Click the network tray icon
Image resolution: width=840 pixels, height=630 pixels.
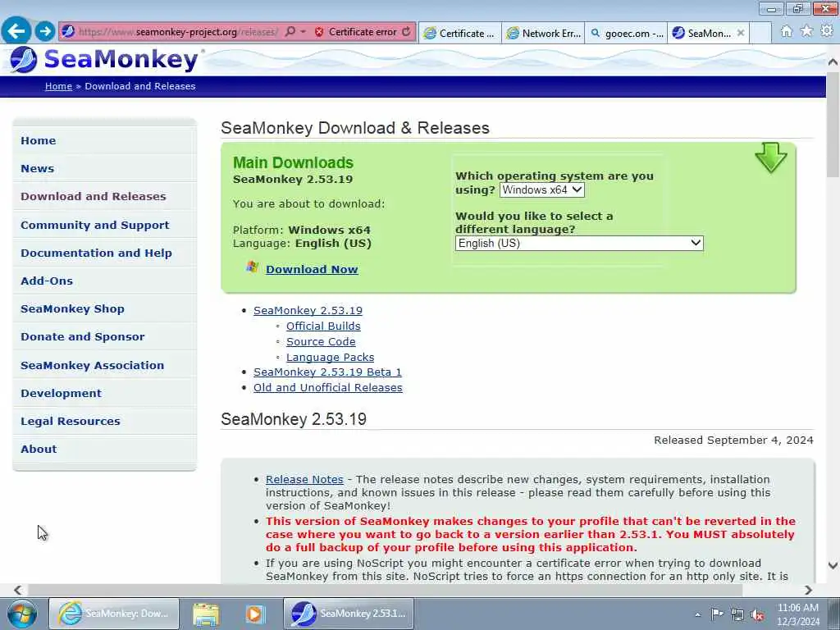pos(737,614)
